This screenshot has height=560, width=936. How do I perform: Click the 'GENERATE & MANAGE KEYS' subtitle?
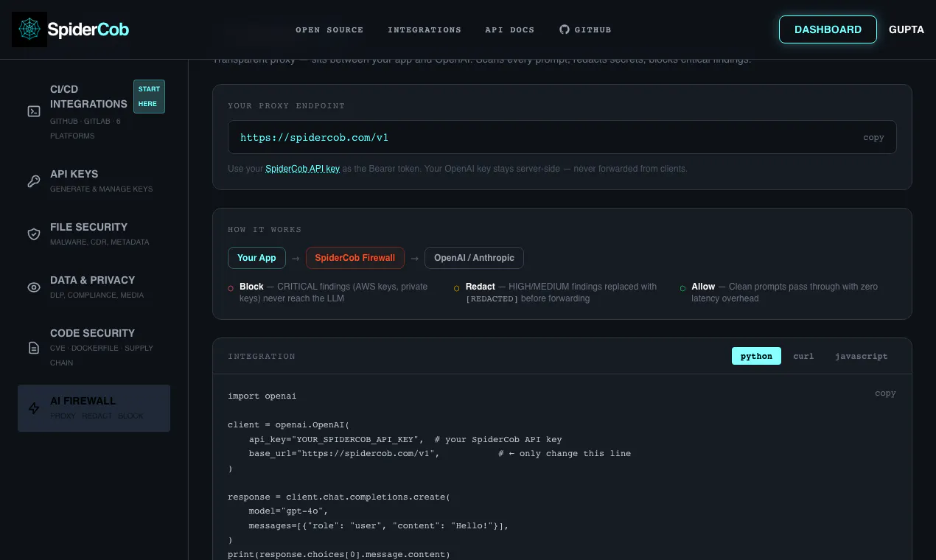[102, 189]
